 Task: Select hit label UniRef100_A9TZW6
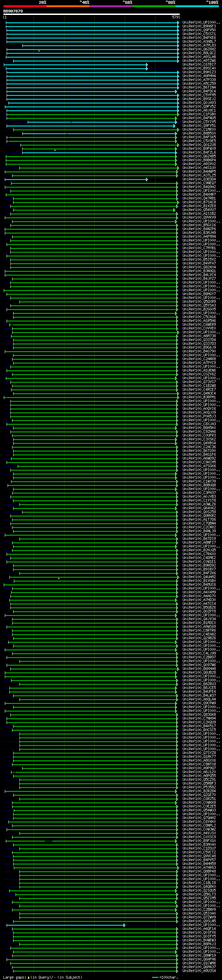click(x=199, y=60)
